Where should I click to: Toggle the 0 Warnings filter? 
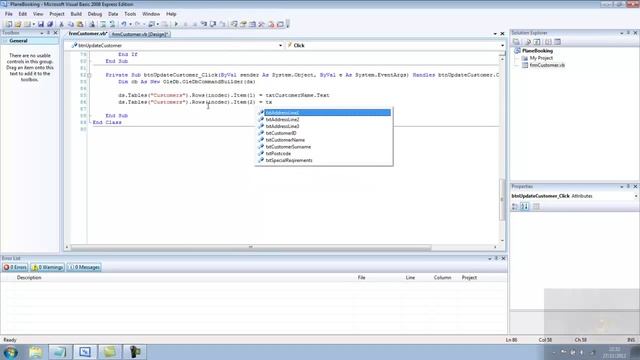48,267
